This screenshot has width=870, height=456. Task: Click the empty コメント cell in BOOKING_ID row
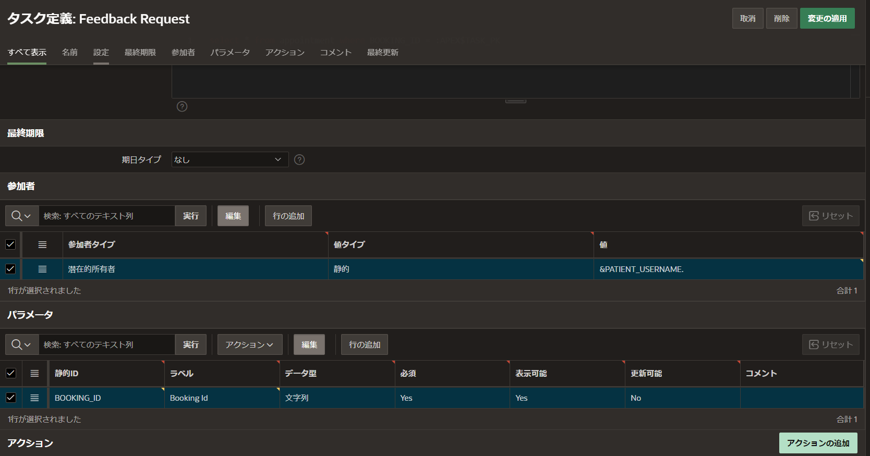tap(802, 398)
